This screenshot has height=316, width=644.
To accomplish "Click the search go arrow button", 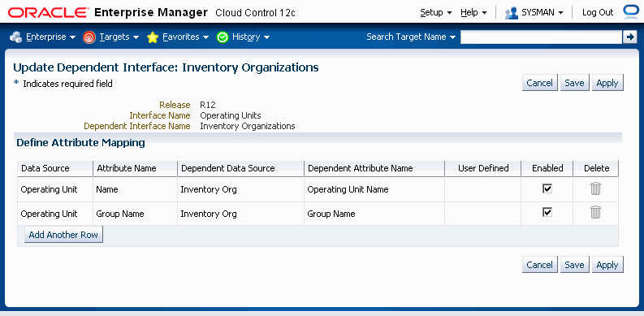I will point(629,37).
